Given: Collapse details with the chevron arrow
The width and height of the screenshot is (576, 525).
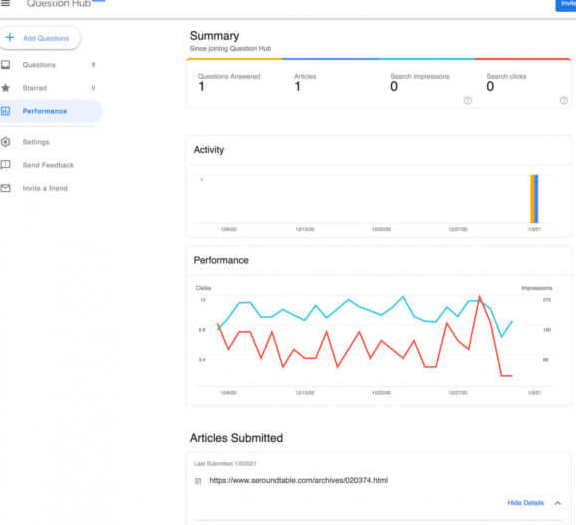Looking at the screenshot, I should tap(558, 503).
